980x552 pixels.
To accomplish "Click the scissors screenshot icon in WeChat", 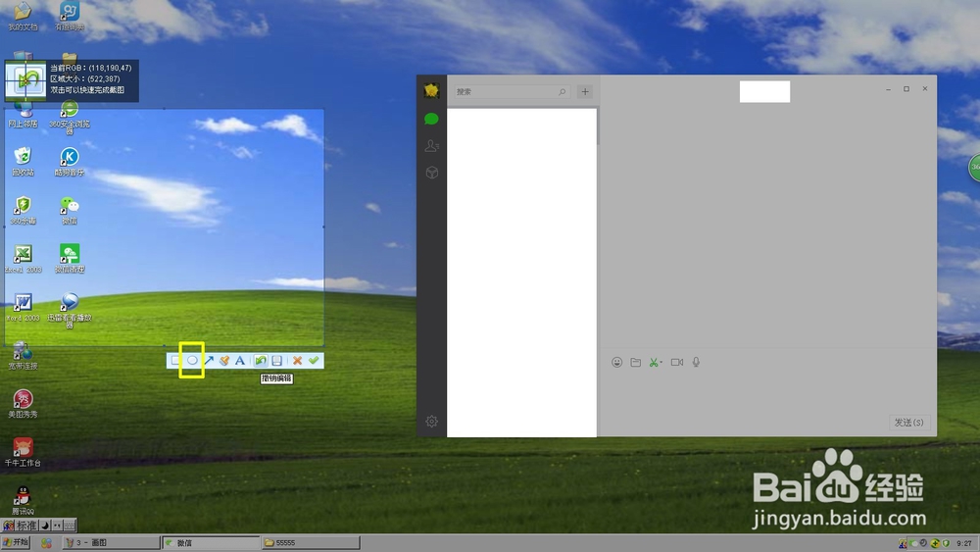I will coord(653,362).
